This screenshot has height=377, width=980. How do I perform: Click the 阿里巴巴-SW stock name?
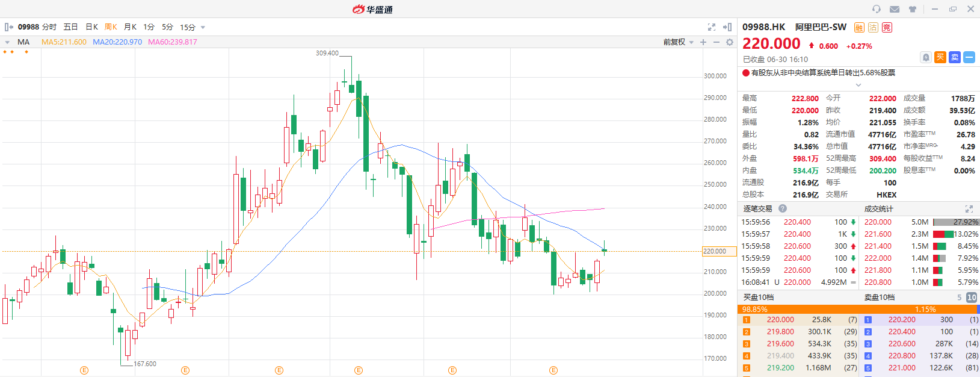(821, 27)
